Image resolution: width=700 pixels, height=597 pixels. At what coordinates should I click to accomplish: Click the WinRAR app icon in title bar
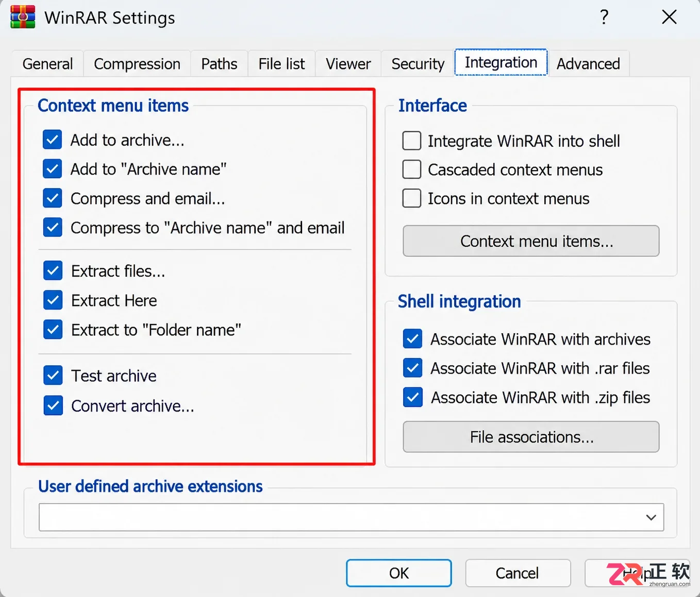pos(23,17)
